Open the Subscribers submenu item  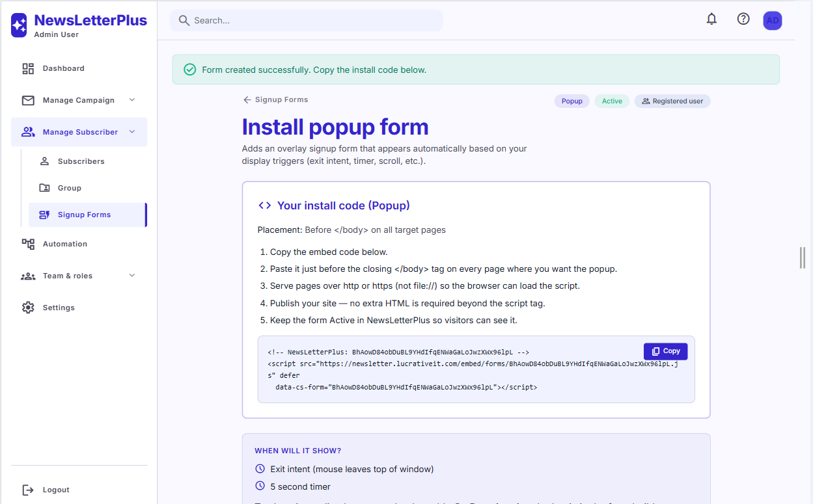[x=87, y=161]
